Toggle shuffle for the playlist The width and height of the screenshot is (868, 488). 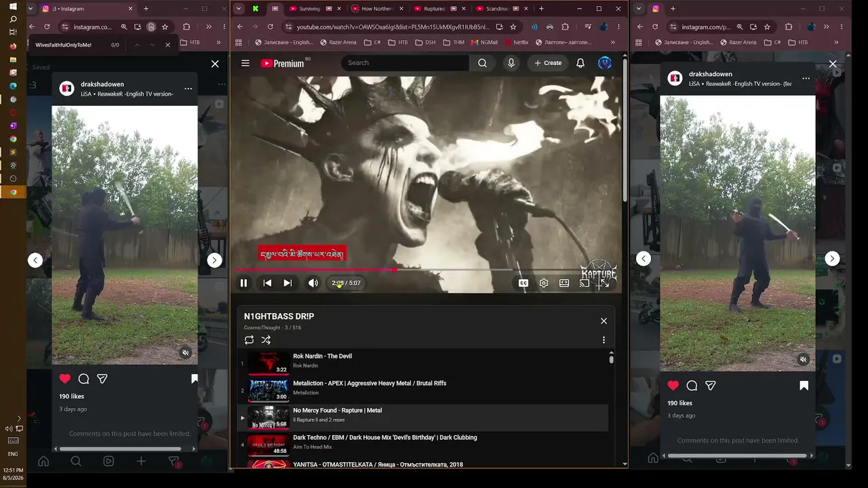tap(266, 340)
